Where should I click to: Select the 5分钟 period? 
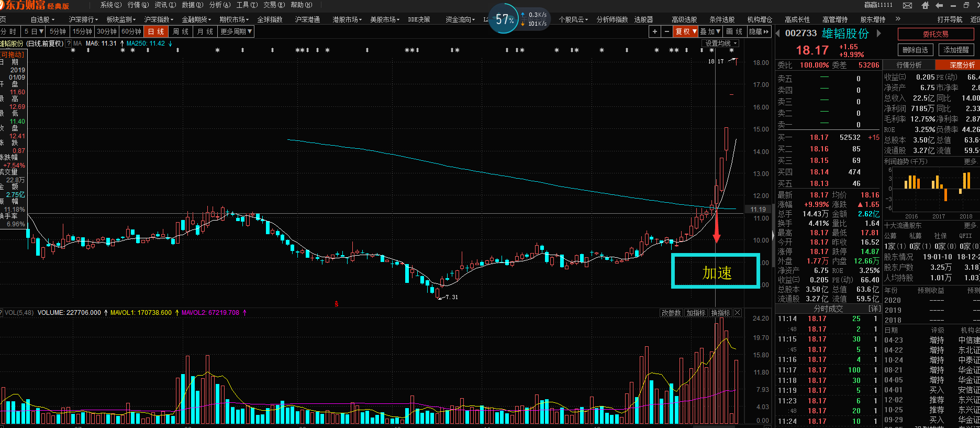pos(58,31)
